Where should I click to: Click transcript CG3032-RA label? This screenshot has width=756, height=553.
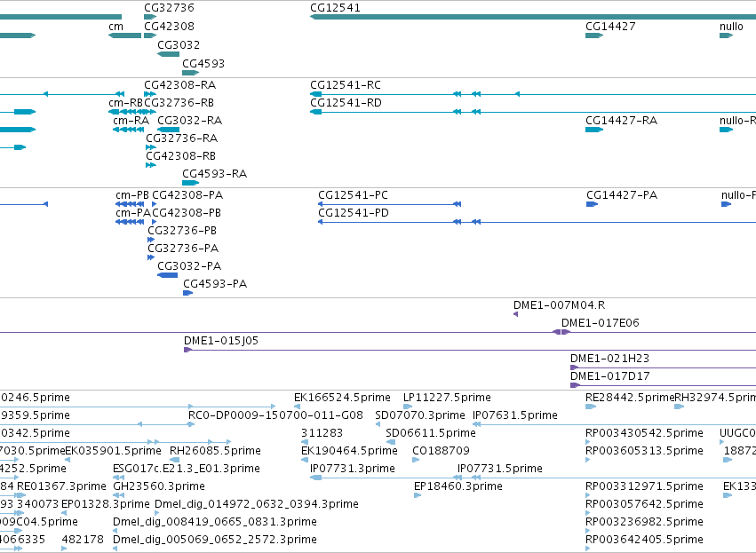[x=189, y=121]
